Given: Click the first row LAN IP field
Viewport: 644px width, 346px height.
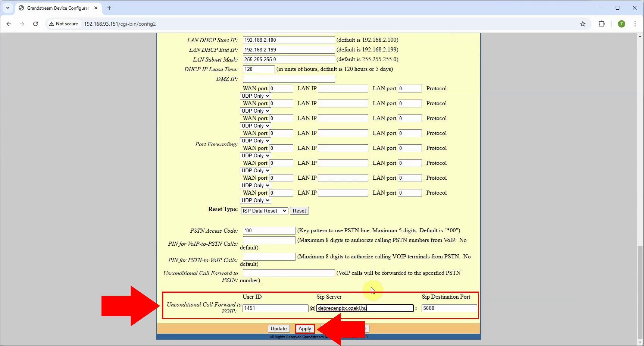Looking at the screenshot, I should (343, 88).
